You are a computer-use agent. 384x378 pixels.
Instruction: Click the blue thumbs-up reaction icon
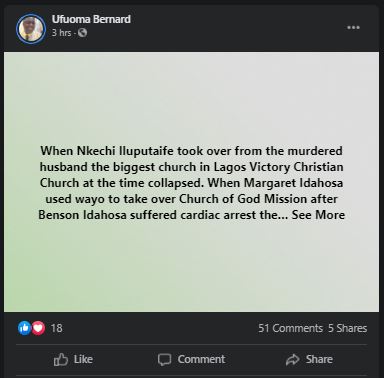click(x=24, y=328)
